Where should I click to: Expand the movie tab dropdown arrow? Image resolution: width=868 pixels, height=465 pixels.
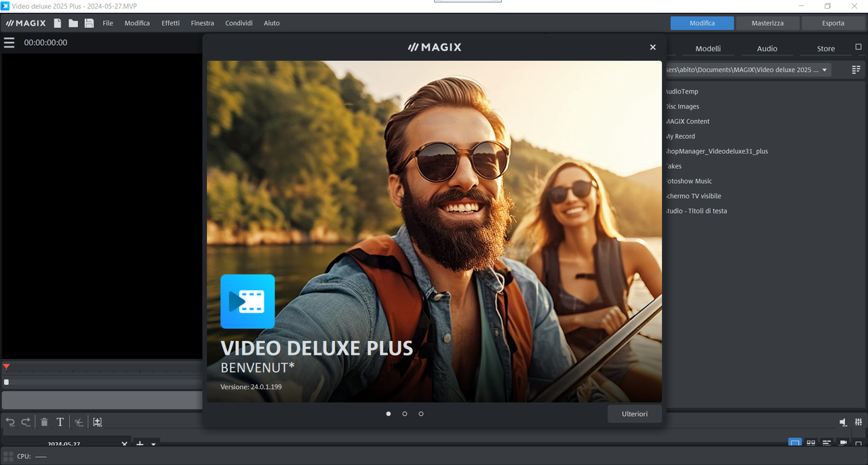click(x=153, y=445)
